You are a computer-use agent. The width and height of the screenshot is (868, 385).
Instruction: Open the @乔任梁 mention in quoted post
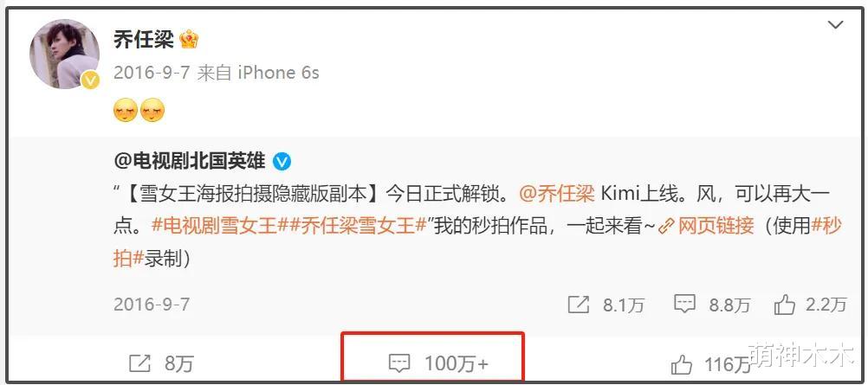557,194
